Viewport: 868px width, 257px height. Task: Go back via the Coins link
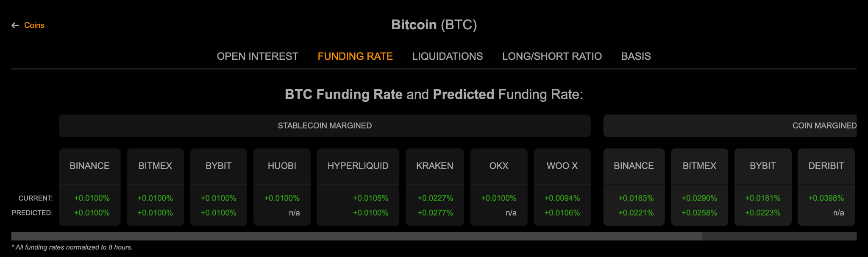click(34, 25)
